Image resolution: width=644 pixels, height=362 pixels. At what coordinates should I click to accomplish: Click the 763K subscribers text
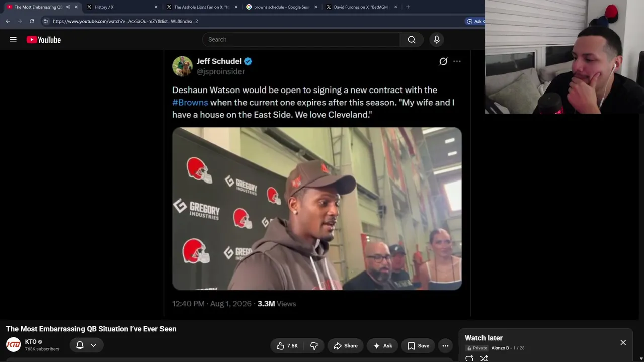point(42,349)
